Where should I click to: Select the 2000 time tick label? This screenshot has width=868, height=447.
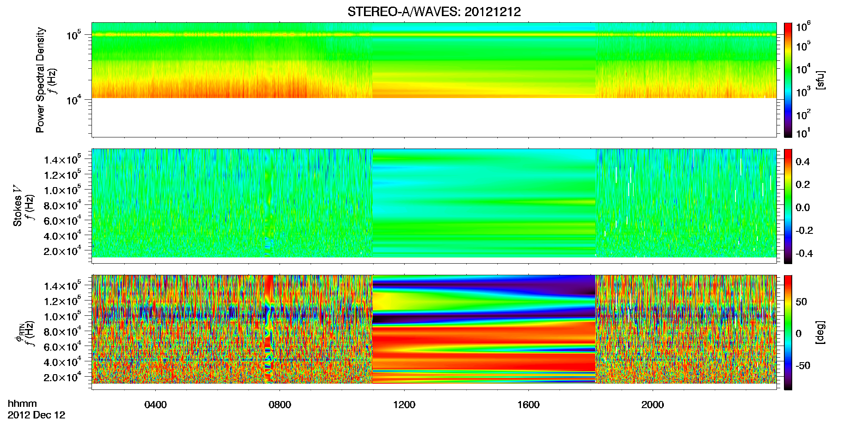click(x=653, y=405)
